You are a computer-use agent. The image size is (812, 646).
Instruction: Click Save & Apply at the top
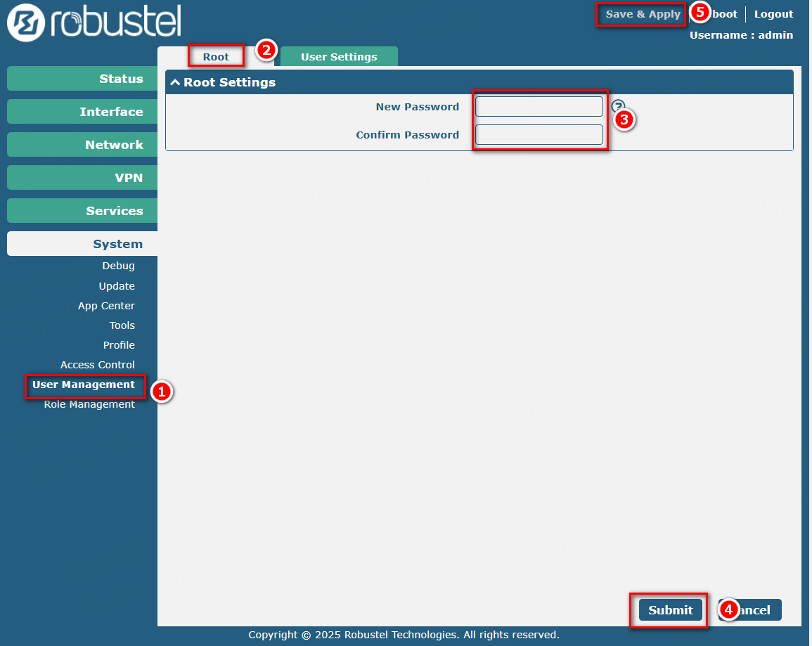(x=643, y=14)
